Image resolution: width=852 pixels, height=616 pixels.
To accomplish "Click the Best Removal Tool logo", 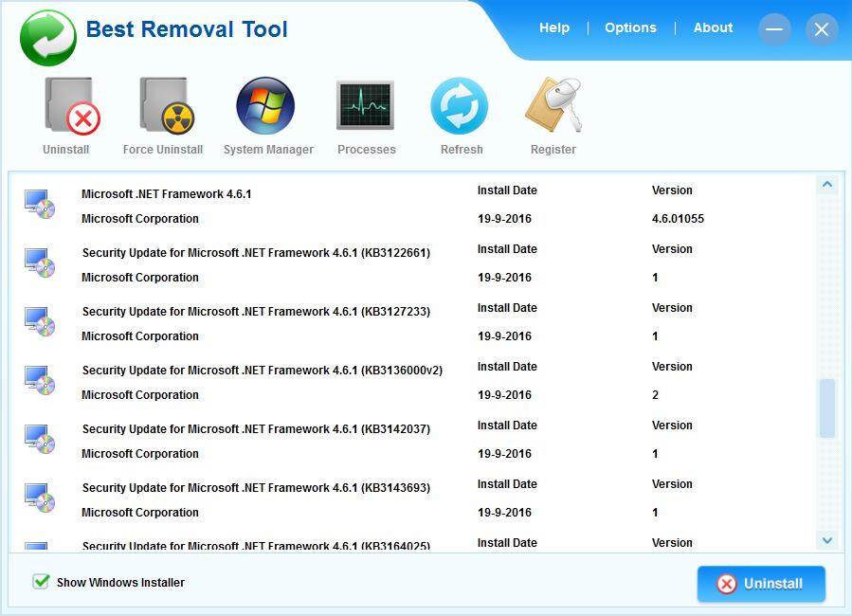I will [x=47, y=38].
